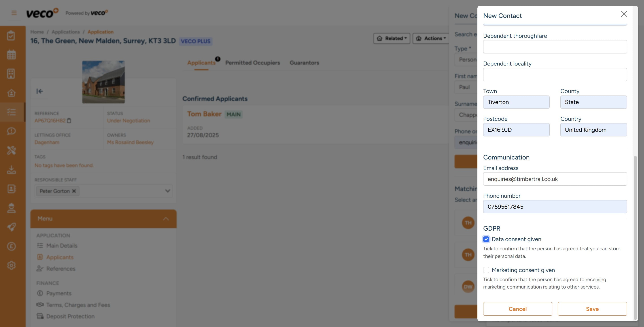Click the clipboard tasks sidebar icon

coord(11,36)
